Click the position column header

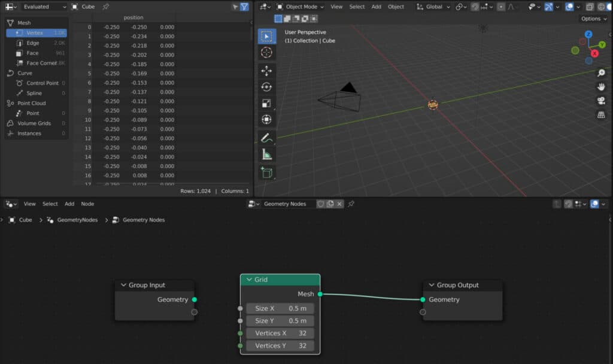point(133,17)
